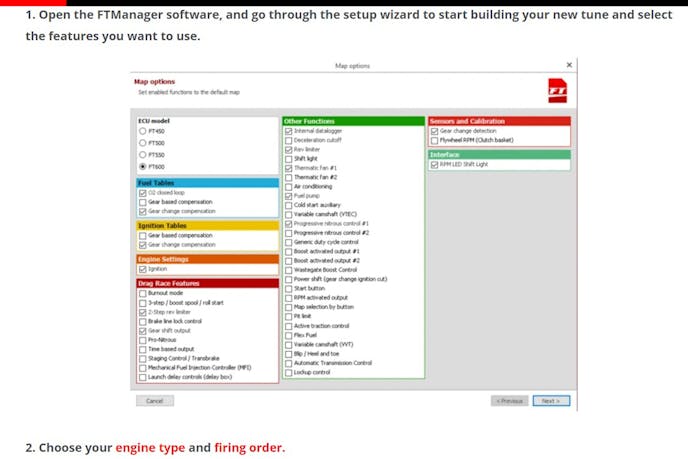The image size is (688, 459).
Task: Enable Burnout mode in Drag Race Features
Action: point(142,293)
